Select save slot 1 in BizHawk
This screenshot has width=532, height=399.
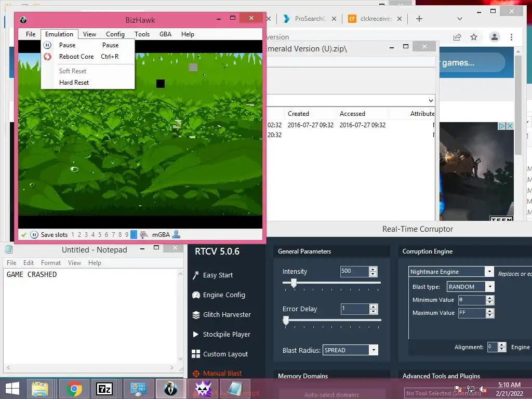(73, 234)
